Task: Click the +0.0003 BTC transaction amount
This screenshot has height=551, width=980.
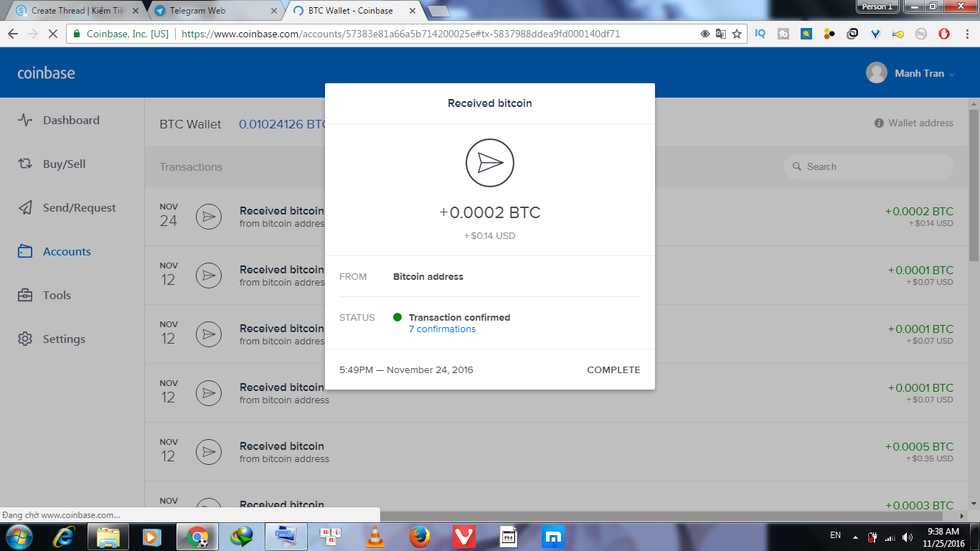Action: 919,505
